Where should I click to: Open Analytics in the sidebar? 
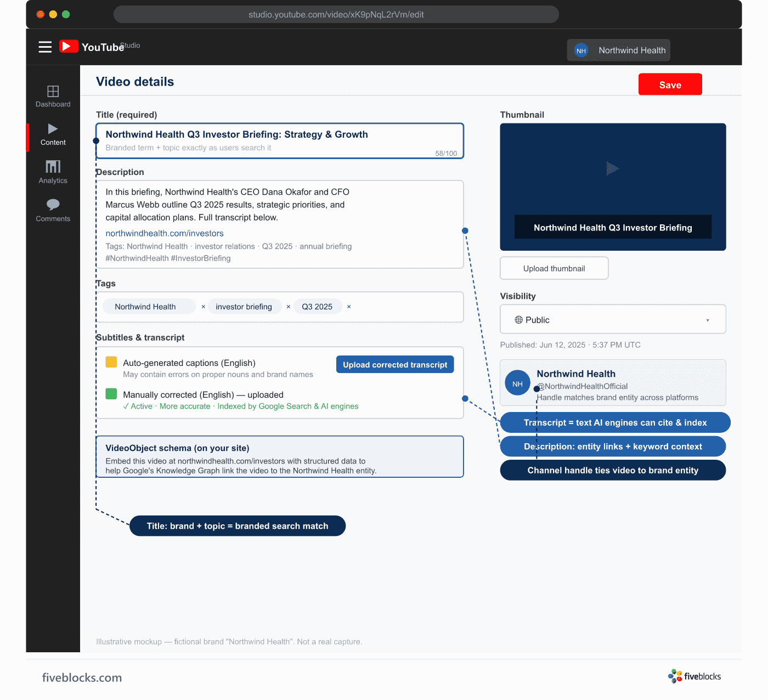pyautogui.click(x=53, y=172)
